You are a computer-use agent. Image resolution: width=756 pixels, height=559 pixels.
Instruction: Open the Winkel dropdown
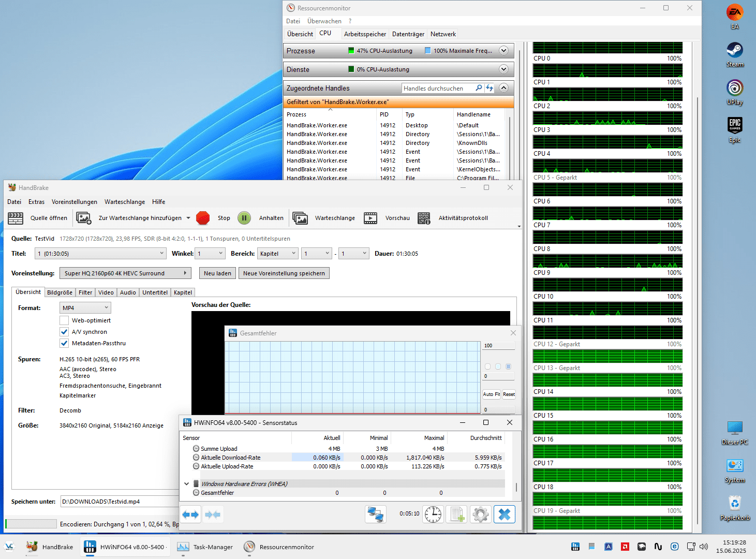(210, 254)
